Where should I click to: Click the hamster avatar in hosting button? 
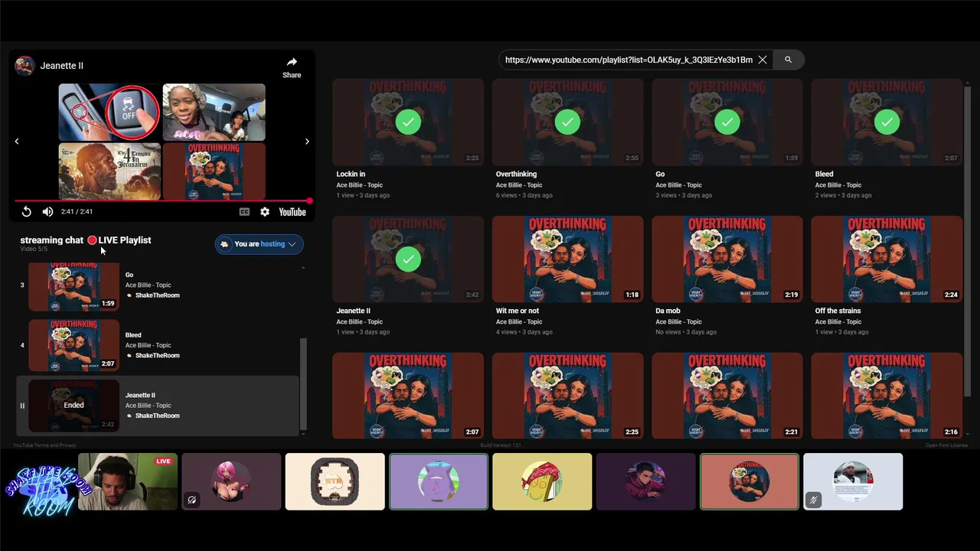(224, 244)
